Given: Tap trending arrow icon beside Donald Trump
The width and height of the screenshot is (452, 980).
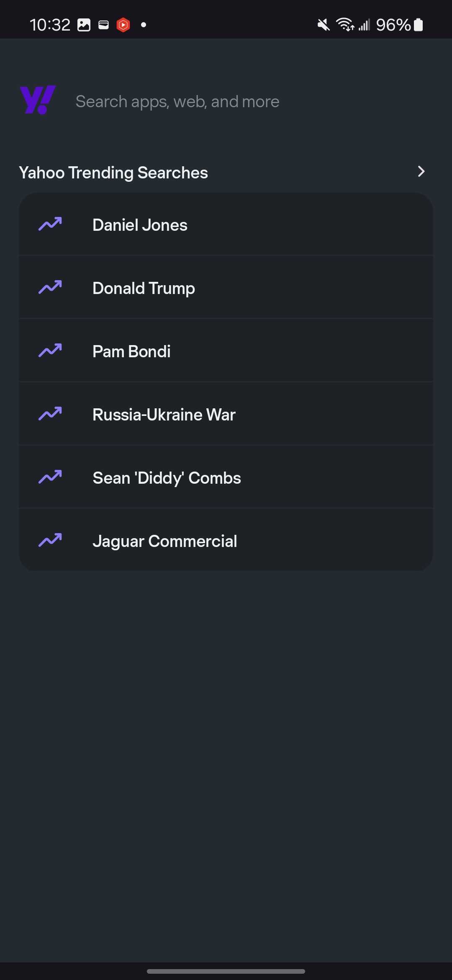Looking at the screenshot, I should tap(50, 288).
